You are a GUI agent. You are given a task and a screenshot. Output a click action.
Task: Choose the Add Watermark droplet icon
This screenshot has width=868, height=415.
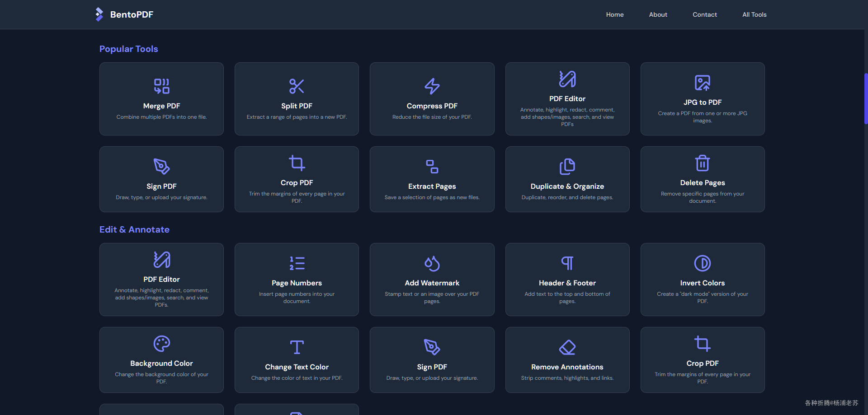tap(432, 263)
